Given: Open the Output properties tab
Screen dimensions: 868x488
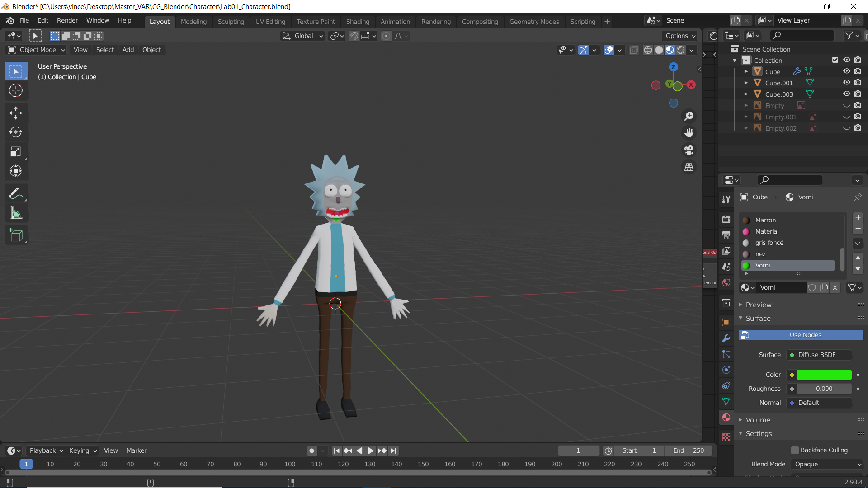Looking at the screenshot, I should [726, 235].
